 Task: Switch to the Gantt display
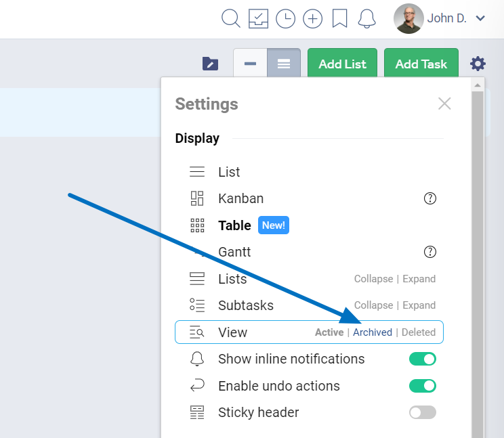[234, 252]
